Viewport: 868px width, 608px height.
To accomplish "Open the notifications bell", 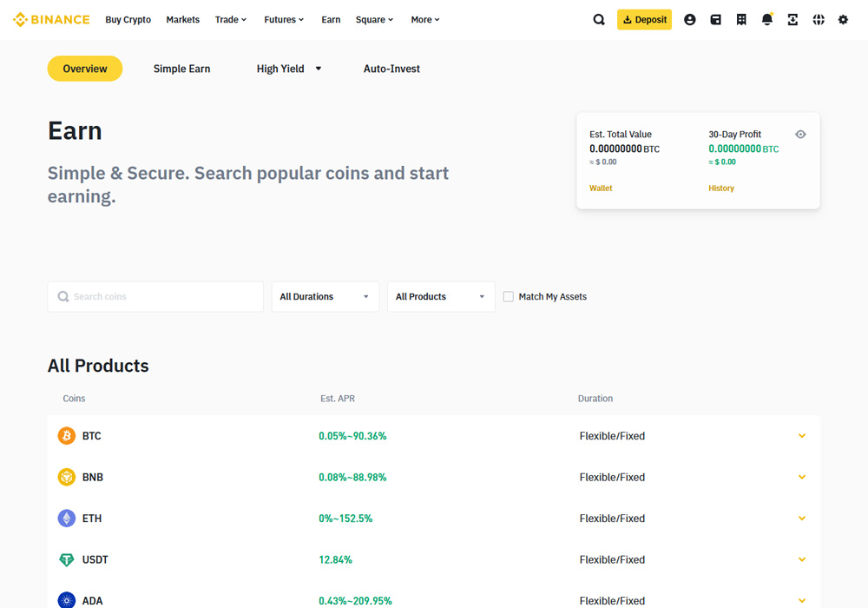I will click(x=767, y=19).
